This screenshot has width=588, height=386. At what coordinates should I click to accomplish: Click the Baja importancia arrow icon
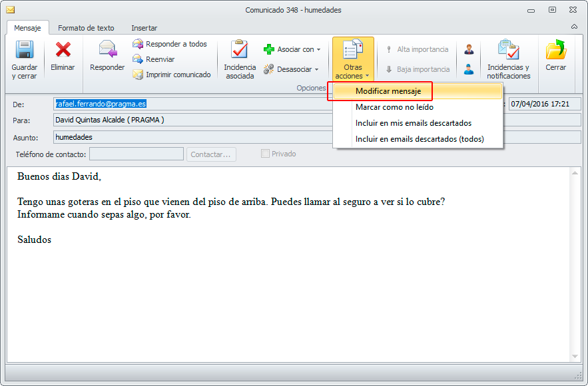click(389, 69)
